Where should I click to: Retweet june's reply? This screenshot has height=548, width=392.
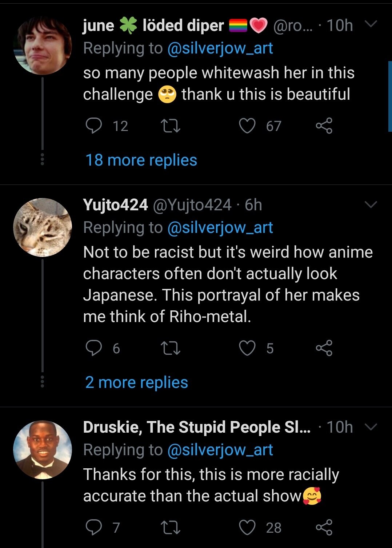pyautogui.click(x=171, y=126)
